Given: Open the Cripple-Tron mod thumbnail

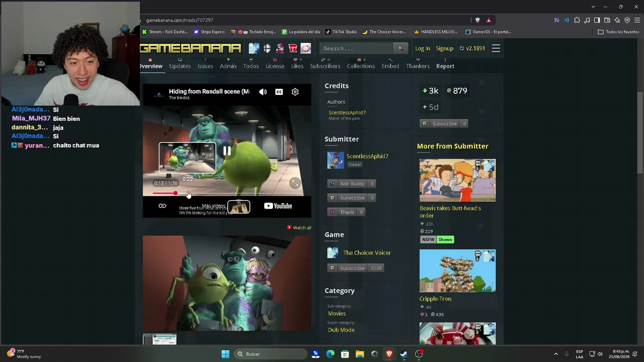Looking at the screenshot, I should (x=457, y=270).
